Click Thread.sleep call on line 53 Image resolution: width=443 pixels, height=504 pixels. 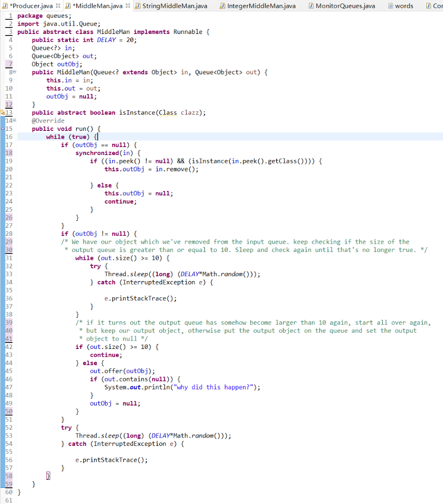click(x=153, y=436)
